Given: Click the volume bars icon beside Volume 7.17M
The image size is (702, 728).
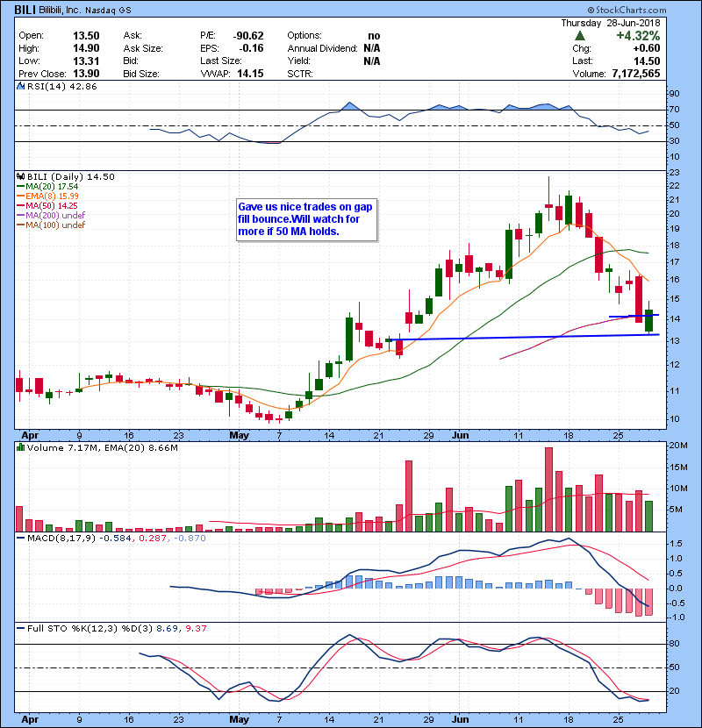Looking at the screenshot, I should (x=20, y=447).
